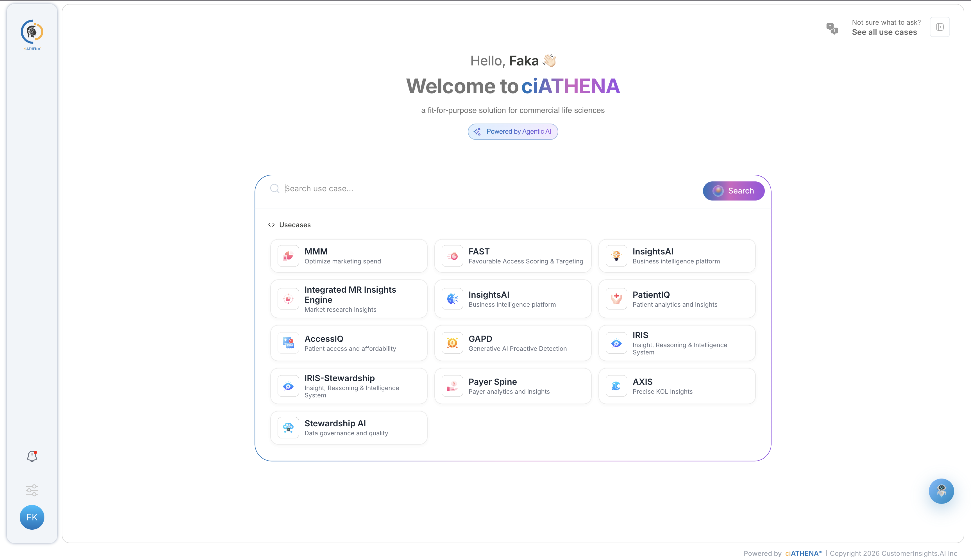Viewport: 971px width, 560px height.
Task: Select Integrated MR Insights Engine title
Action: [x=350, y=295]
